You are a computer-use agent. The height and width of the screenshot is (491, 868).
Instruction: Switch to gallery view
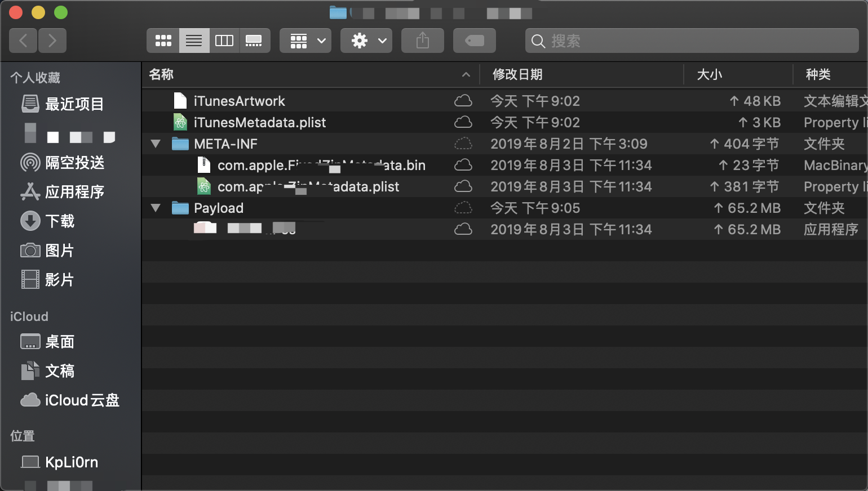point(254,41)
